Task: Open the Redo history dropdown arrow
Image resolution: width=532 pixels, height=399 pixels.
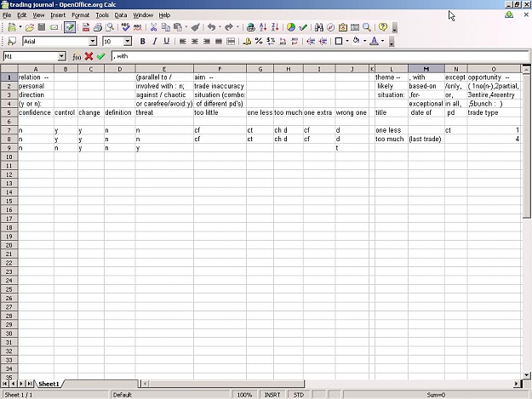Action: [237, 27]
